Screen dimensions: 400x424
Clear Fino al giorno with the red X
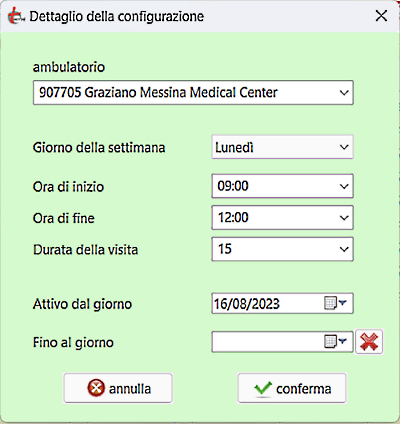tap(369, 342)
